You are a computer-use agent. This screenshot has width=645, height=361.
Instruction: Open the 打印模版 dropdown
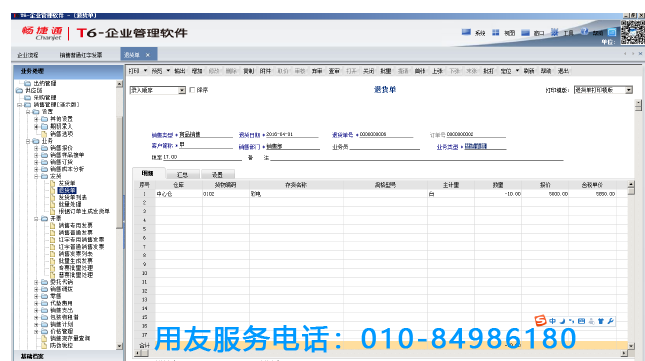coord(629,90)
